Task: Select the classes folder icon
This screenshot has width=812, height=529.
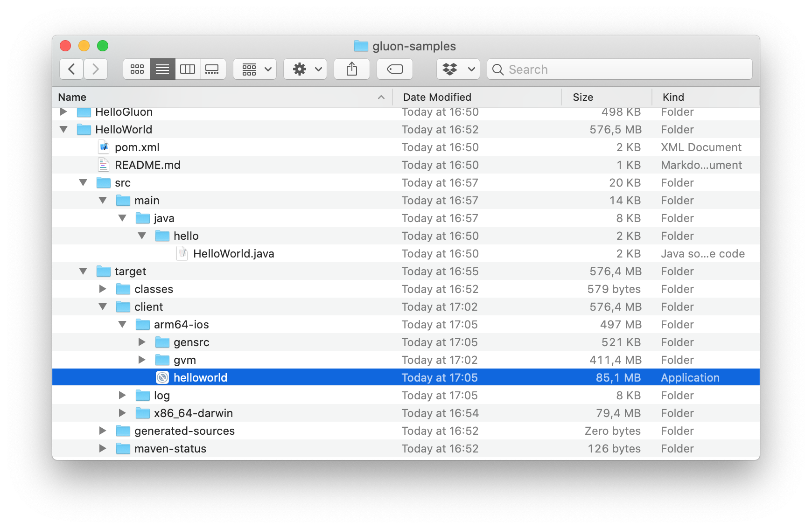Action: pos(123,289)
